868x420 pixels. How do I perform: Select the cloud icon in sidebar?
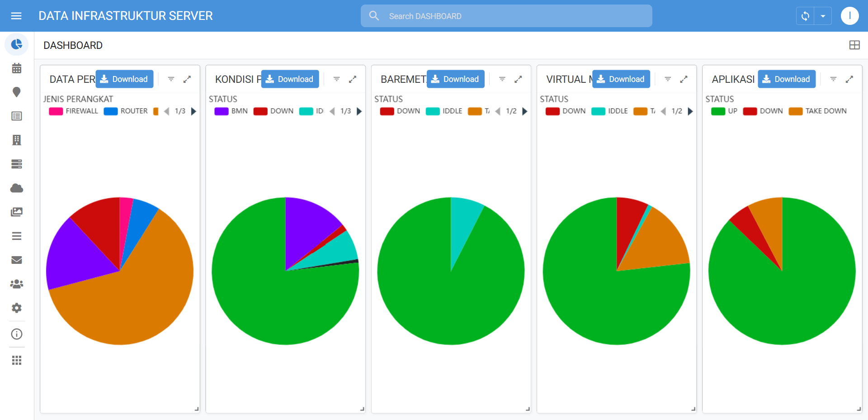click(x=17, y=188)
